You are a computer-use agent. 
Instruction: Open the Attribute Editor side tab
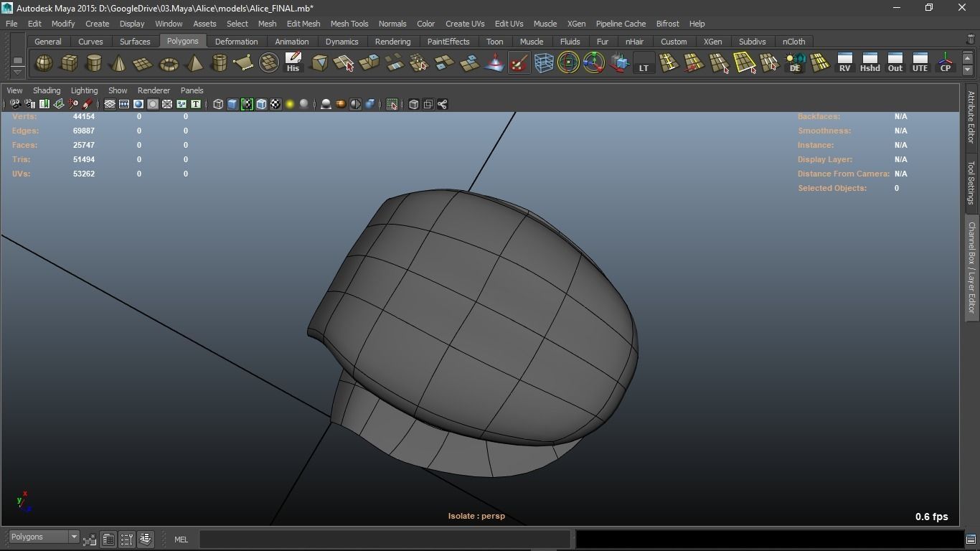click(x=971, y=117)
